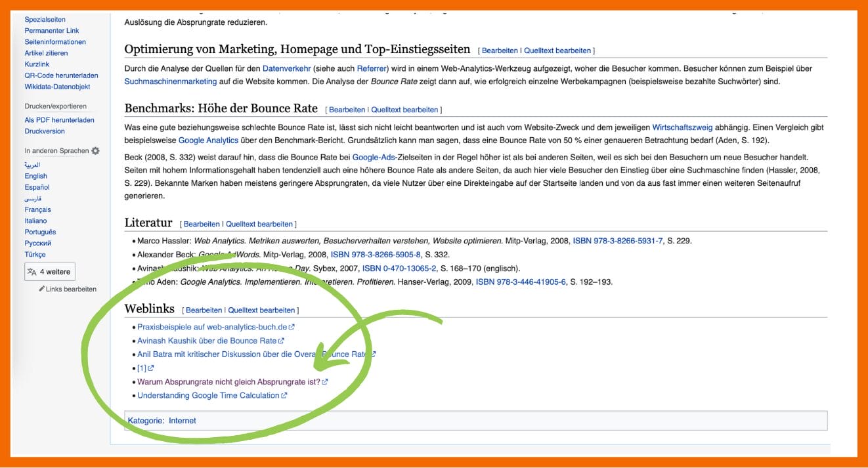Viewport: 868px width, 468px height.
Task: Click the pencil icon beside Links bearbeiten
Action: coord(42,289)
